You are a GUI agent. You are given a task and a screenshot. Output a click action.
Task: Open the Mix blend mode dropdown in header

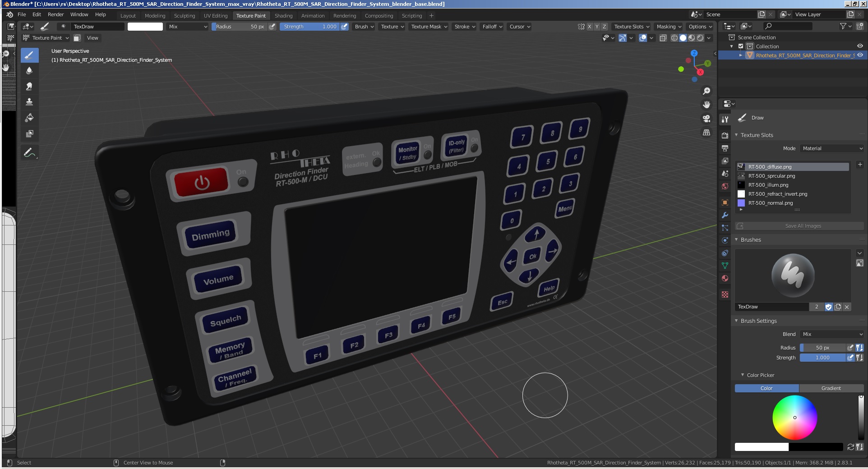coord(188,27)
